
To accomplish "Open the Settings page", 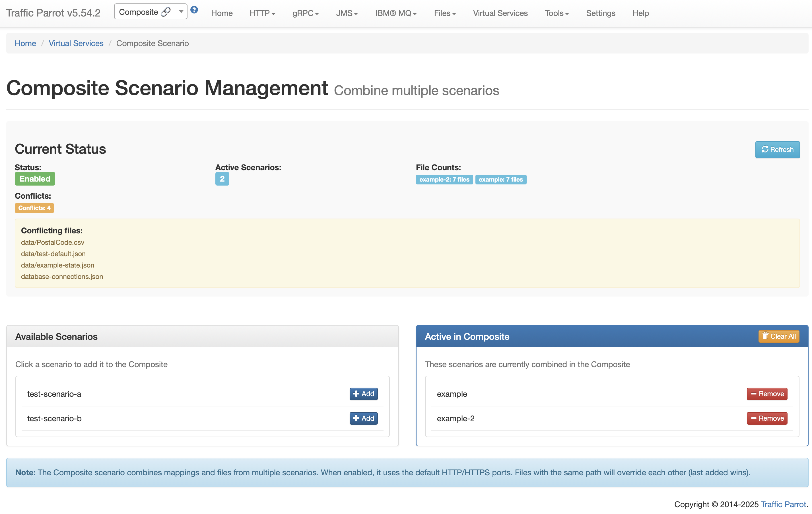I will coord(600,13).
